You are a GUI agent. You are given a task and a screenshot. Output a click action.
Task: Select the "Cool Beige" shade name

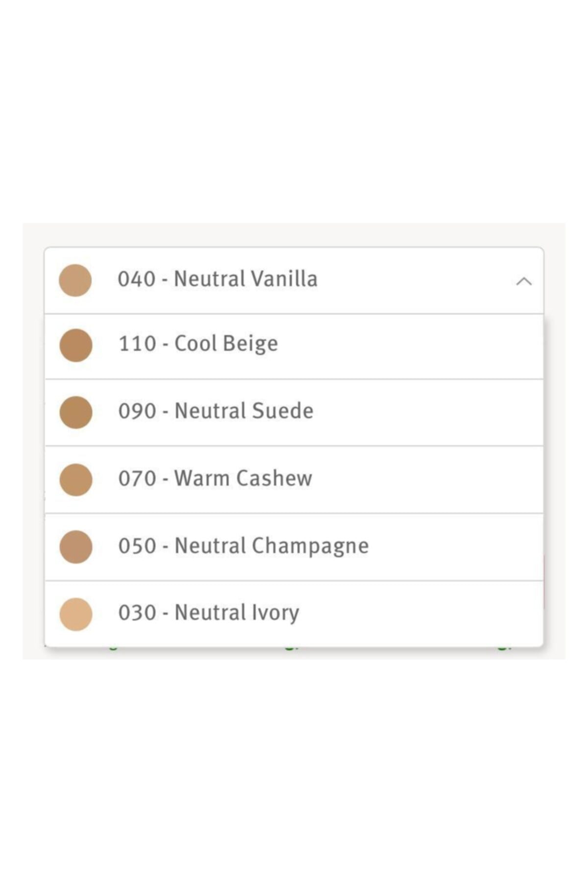click(x=226, y=343)
